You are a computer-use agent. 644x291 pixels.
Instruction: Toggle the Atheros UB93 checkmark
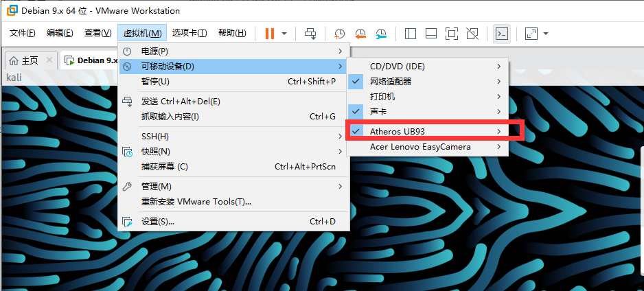(x=356, y=131)
